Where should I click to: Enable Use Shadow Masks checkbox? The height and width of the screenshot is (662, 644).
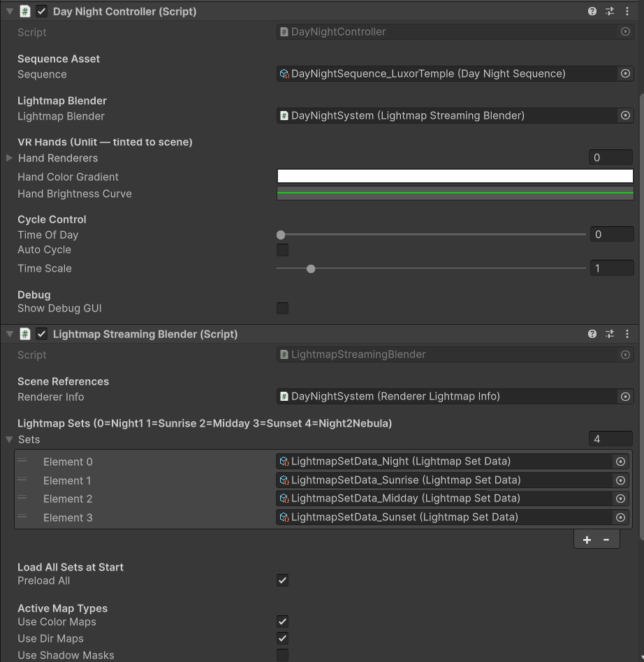[x=282, y=655]
